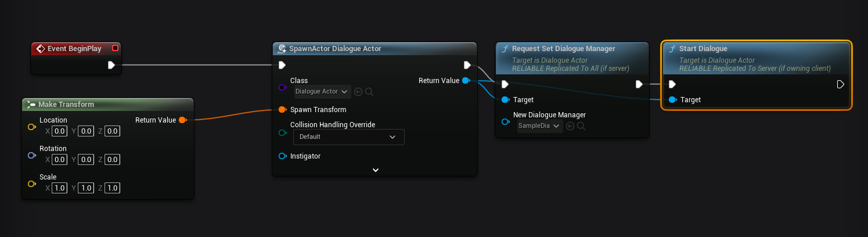Click the Event BeginPlay delegate pin
The image size is (868, 237).
point(115,48)
